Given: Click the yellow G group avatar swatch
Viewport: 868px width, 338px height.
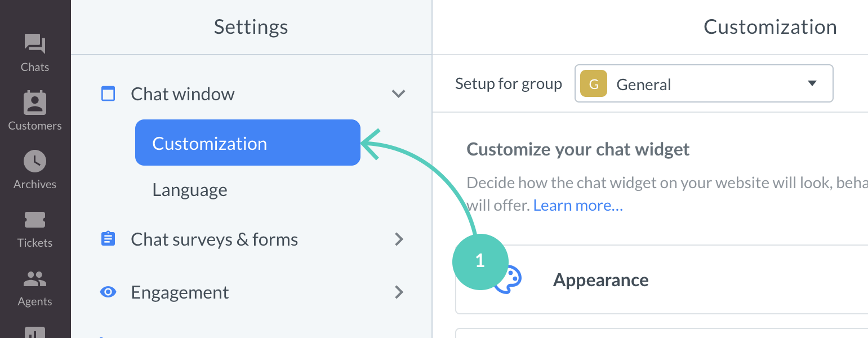Looking at the screenshot, I should [x=593, y=83].
